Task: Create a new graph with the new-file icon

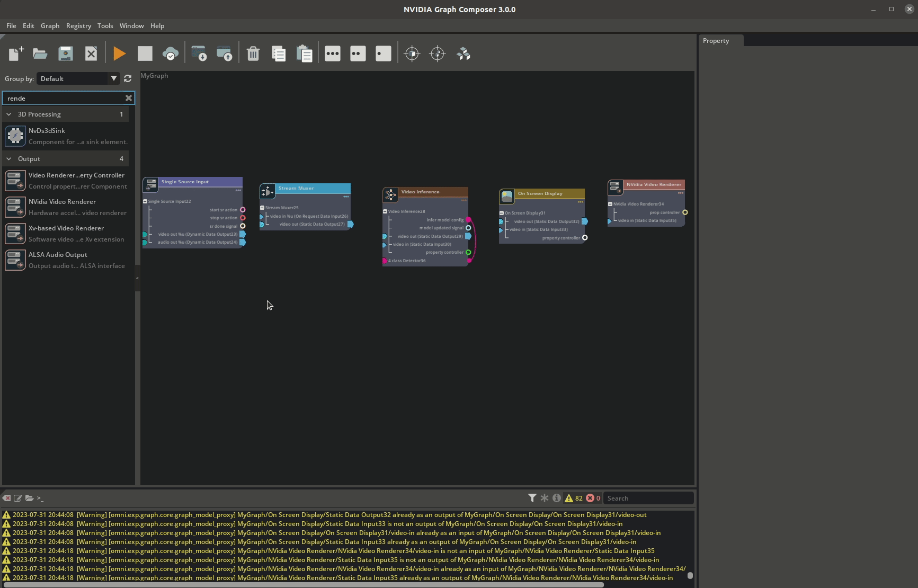Action: [16, 54]
